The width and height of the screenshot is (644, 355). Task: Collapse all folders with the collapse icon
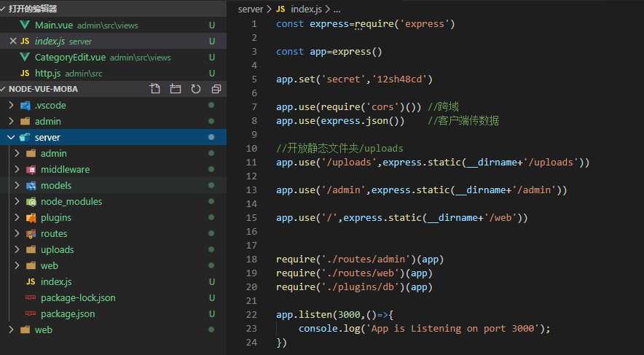[216, 89]
